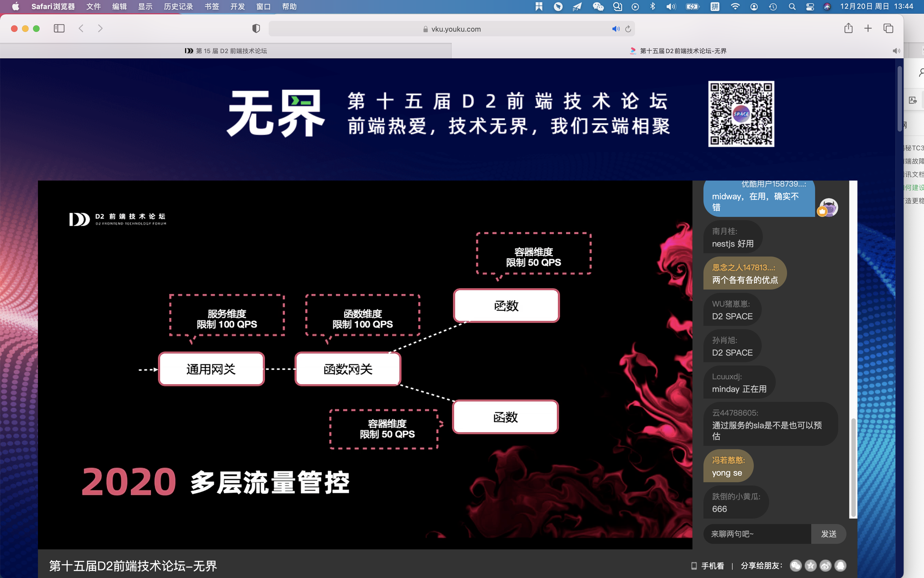Click the 来聊两句吧~ chat input

tap(757, 534)
